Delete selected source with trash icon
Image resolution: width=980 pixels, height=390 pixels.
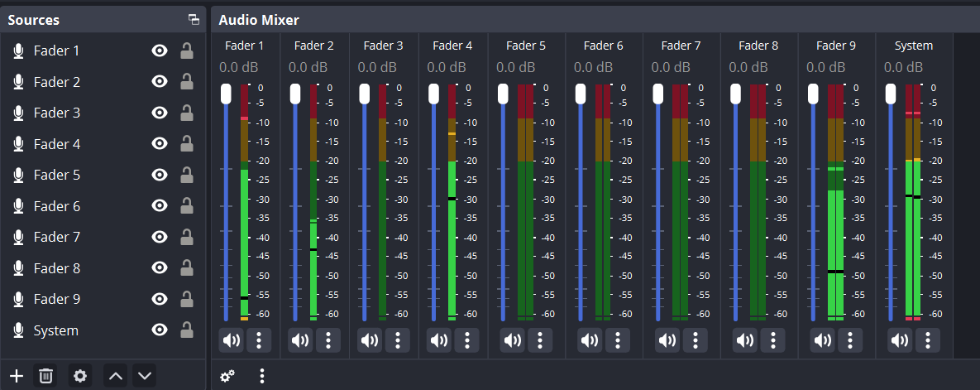[x=46, y=376]
